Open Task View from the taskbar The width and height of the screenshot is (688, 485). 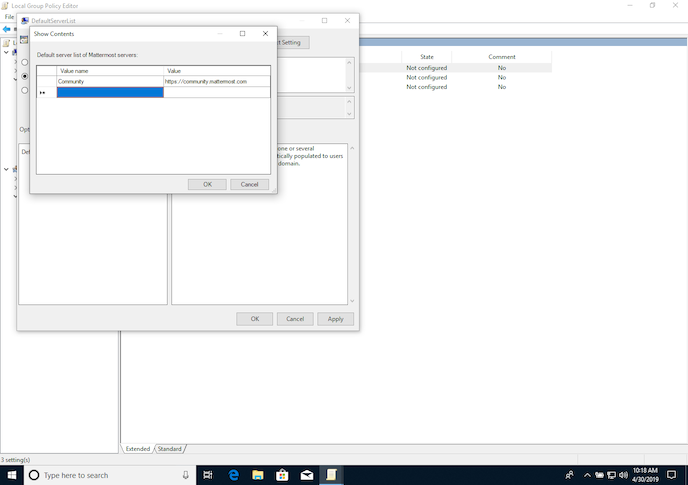coord(209,474)
